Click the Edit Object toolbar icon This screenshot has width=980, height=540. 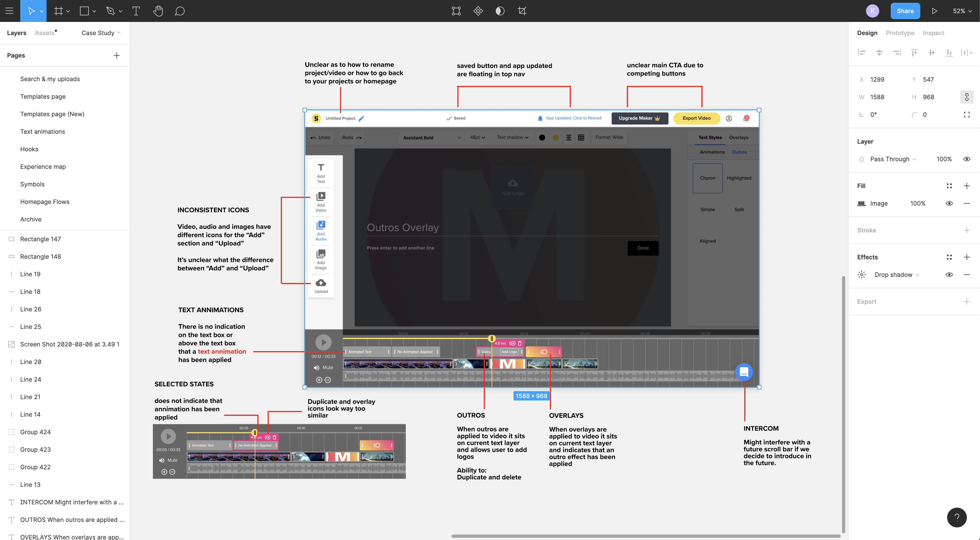click(x=456, y=11)
